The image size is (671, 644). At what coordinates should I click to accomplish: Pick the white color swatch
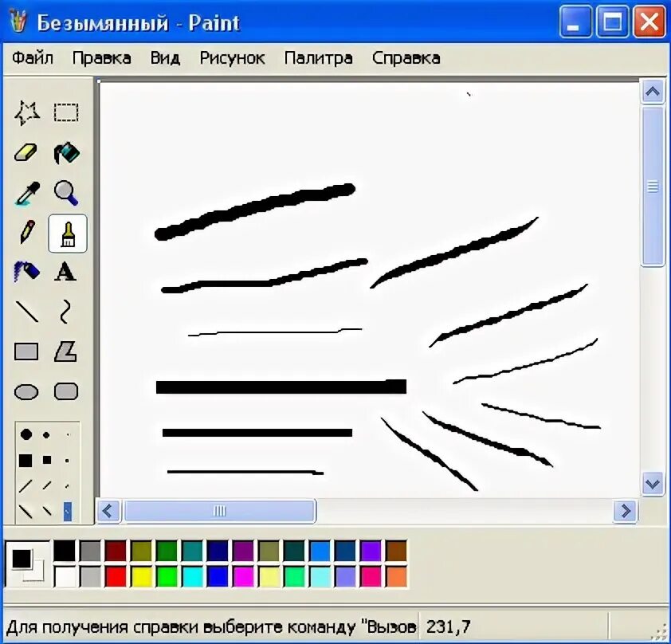point(65,577)
